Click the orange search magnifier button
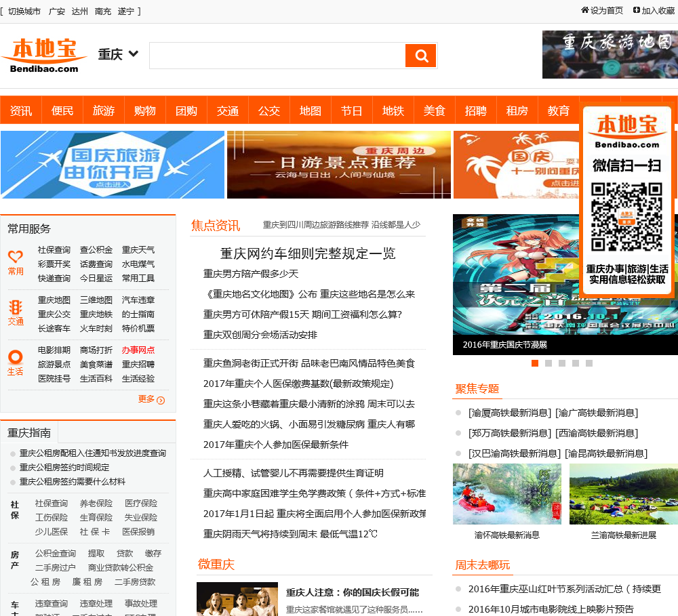Image resolution: width=678 pixels, height=616 pixels. point(420,56)
